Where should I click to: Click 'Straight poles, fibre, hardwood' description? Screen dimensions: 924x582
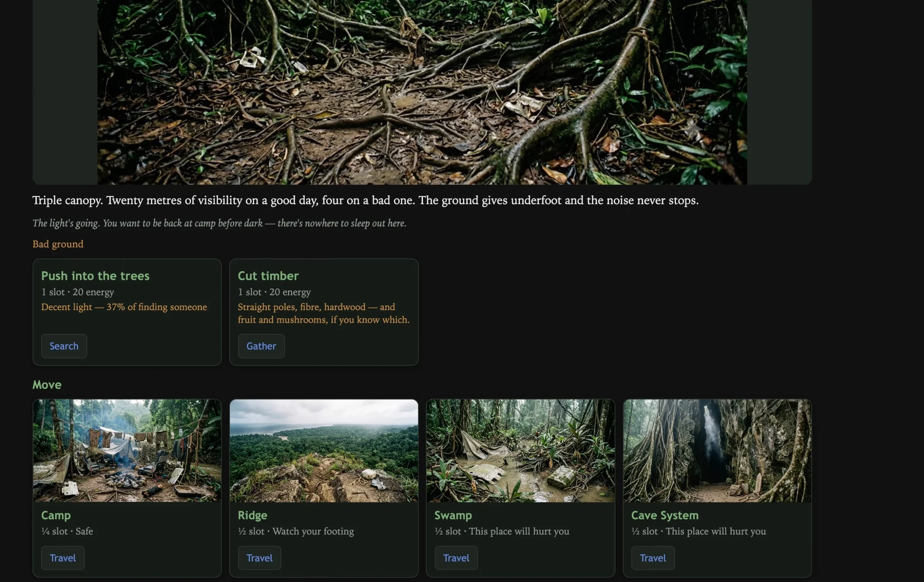(323, 313)
